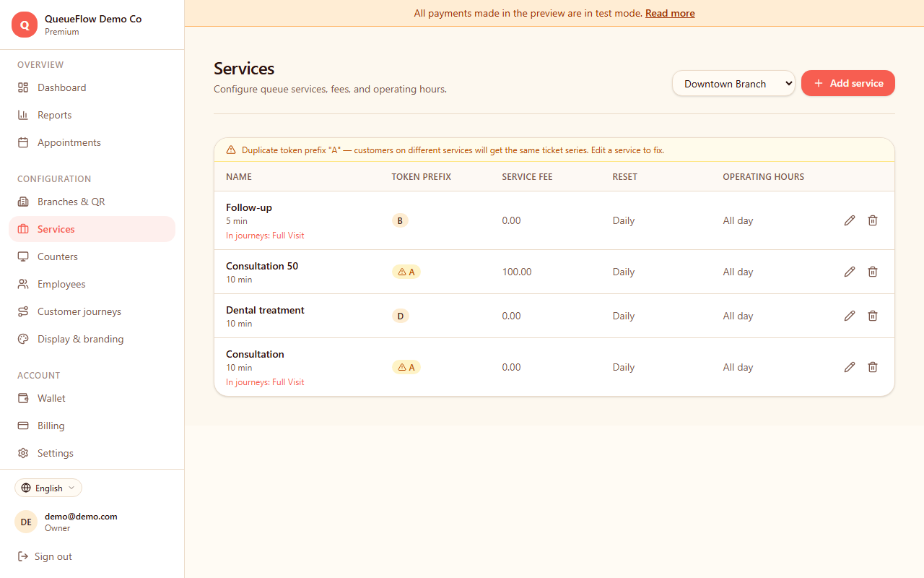This screenshot has height=578, width=924.
Task: Select Counters in Configuration menu
Action: pos(92,256)
